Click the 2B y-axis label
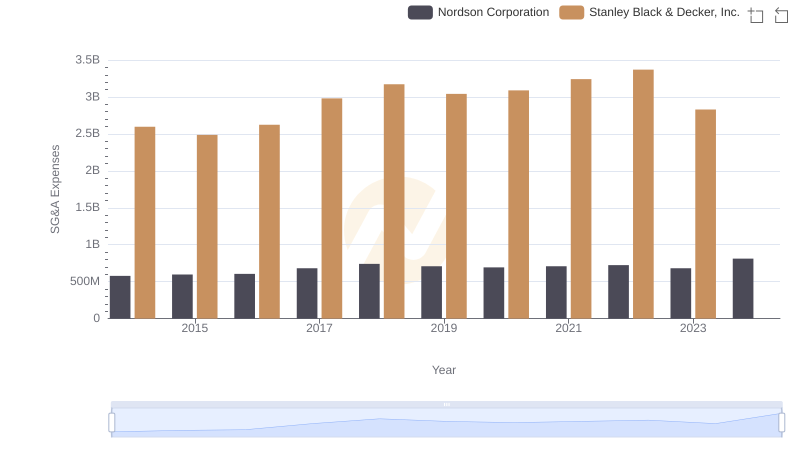 (x=92, y=170)
